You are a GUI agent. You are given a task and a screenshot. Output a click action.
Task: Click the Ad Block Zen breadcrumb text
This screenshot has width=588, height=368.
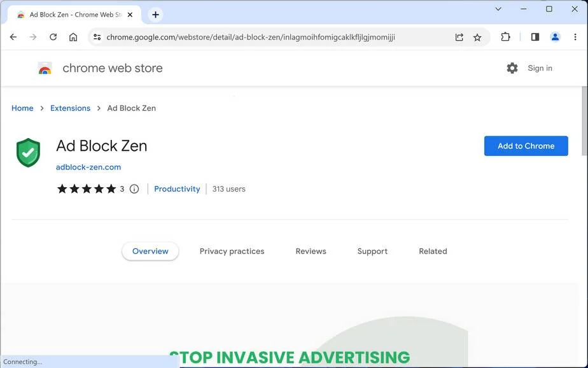(x=131, y=108)
